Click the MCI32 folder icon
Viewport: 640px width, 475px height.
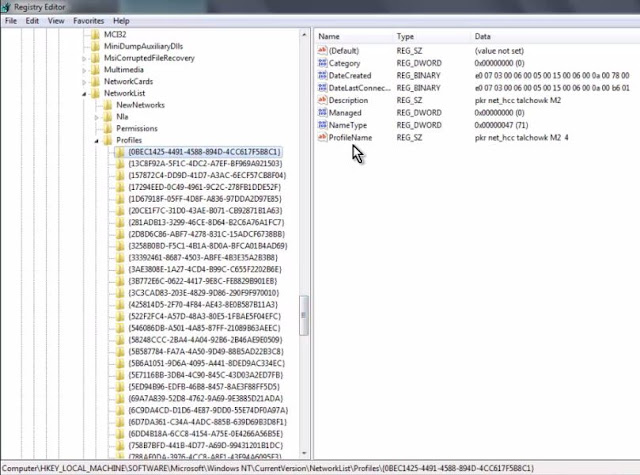coord(95,35)
